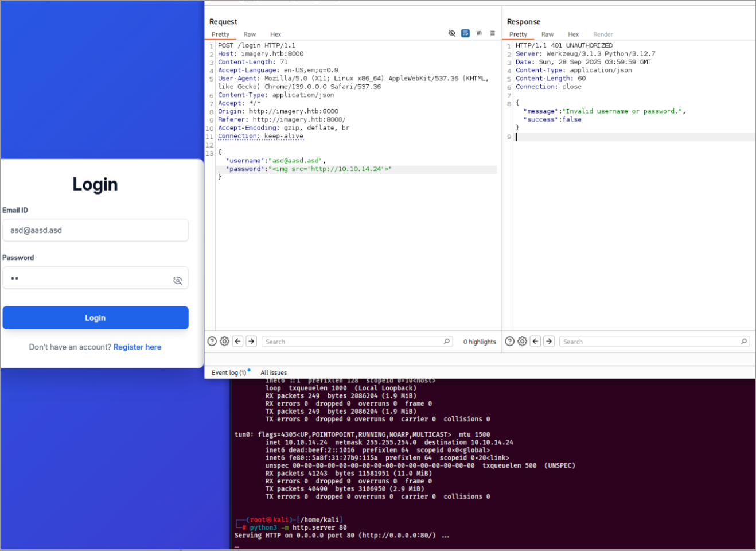This screenshot has width=756, height=551.
Task: Click the Origin header in the request
Action: click(278, 111)
